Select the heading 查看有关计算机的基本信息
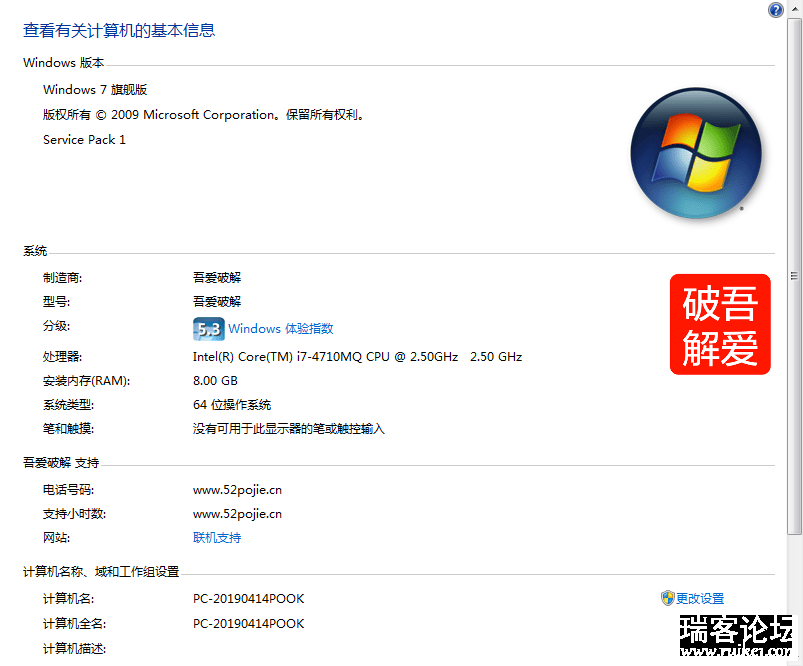Screen dimensions: 803x666 [x=119, y=30]
